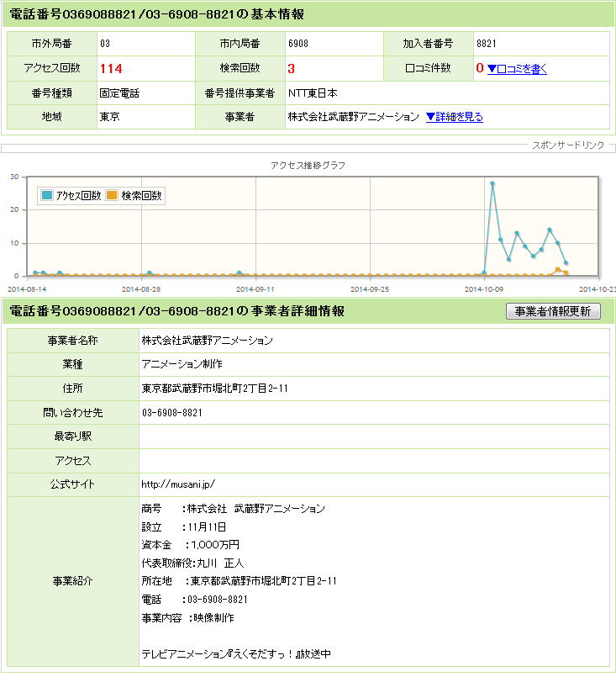616x677 pixels.
Task: Select 株式会社武蔵野アニメーション in basic info table
Action: click(x=353, y=117)
